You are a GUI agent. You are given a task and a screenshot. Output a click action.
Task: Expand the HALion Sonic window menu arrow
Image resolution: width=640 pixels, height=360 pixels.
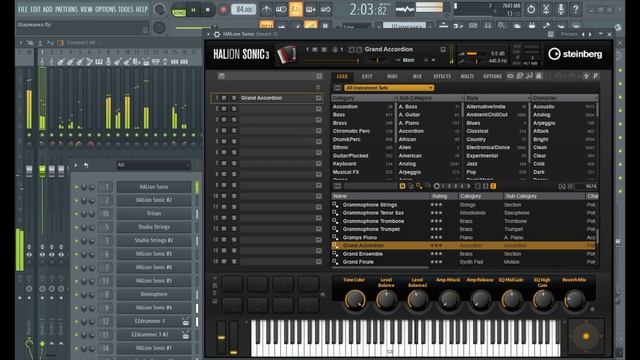coord(209,34)
